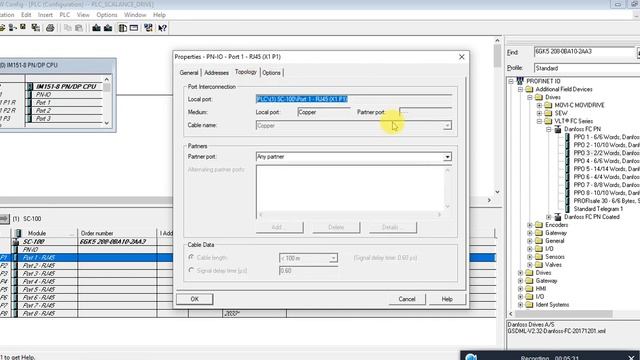Click the station view vertical scrollbar thumb
640x360 pixels.
(x=497, y=56)
